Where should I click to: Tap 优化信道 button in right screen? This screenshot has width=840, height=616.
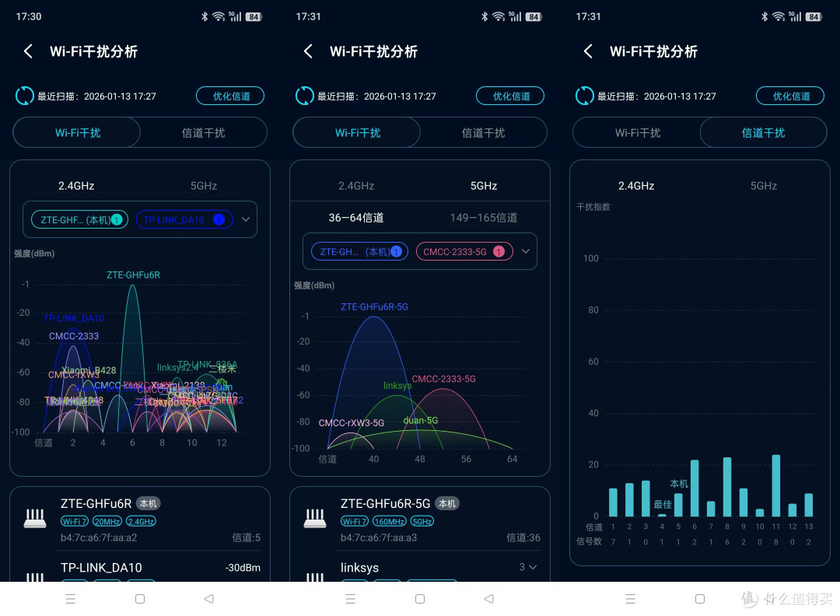[791, 96]
